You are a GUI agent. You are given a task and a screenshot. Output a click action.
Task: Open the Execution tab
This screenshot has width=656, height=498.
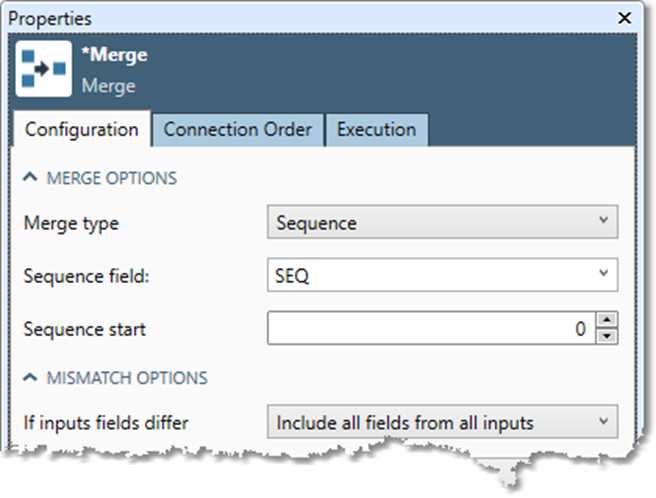(375, 130)
